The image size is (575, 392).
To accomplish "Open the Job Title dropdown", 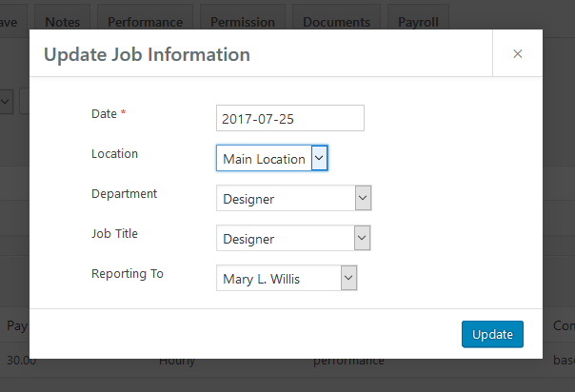I will 293,238.
